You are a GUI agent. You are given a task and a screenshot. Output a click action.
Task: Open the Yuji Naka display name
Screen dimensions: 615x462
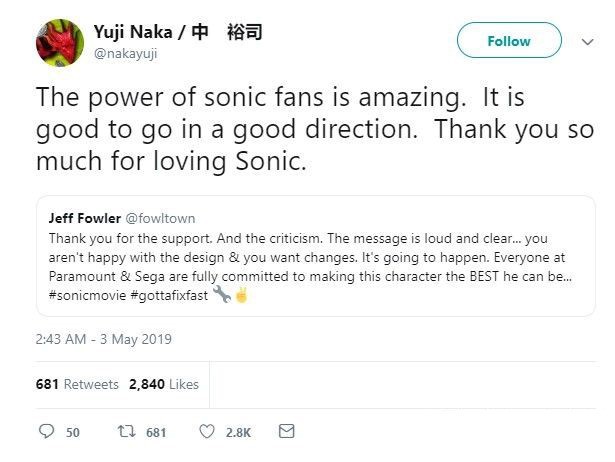[178, 32]
